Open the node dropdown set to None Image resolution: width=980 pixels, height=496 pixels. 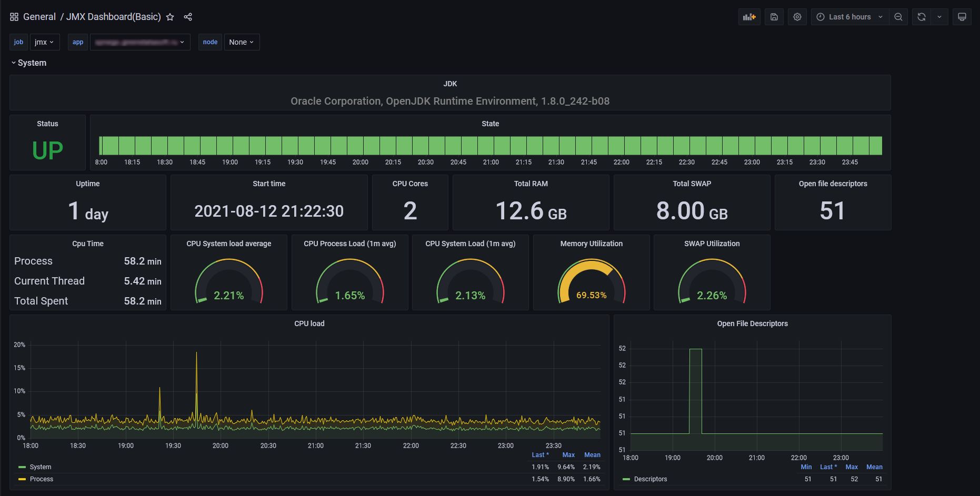click(241, 42)
